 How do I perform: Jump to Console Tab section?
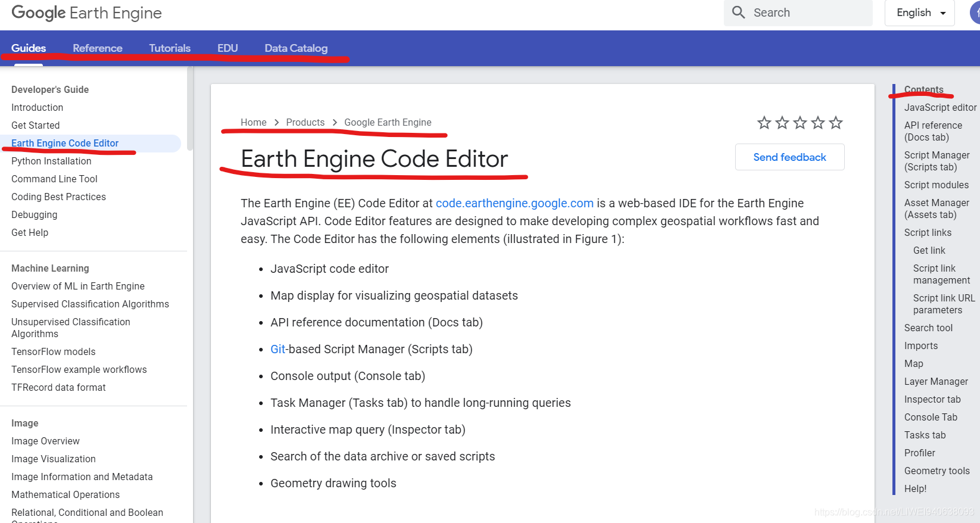(x=931, y=417)
